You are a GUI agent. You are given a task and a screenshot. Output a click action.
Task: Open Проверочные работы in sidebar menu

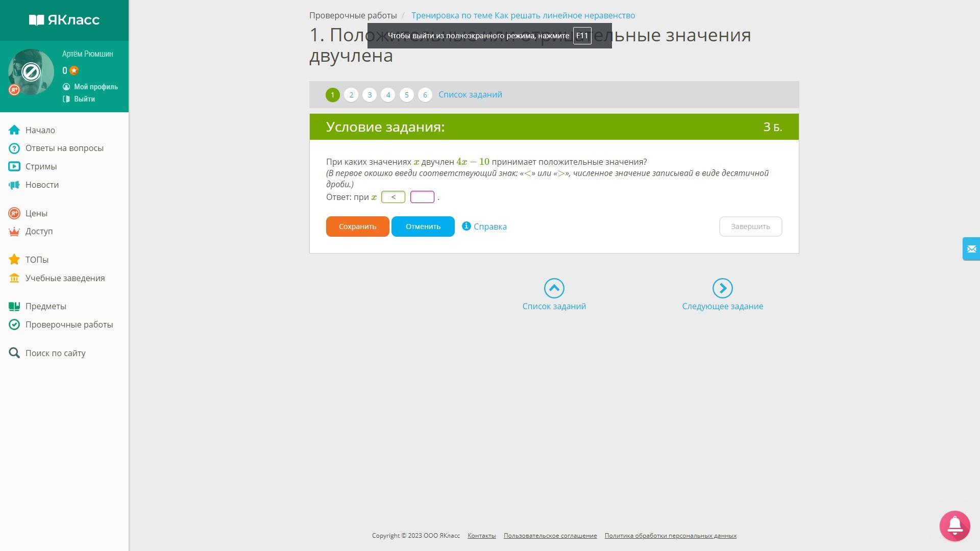pyautogui.click(x=69, y=324)
